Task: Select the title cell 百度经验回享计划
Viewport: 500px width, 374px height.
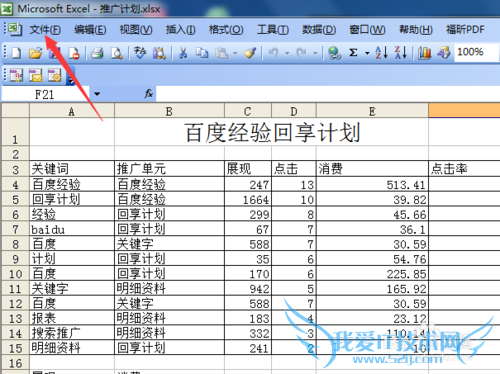Action: (x=272, y=132)
